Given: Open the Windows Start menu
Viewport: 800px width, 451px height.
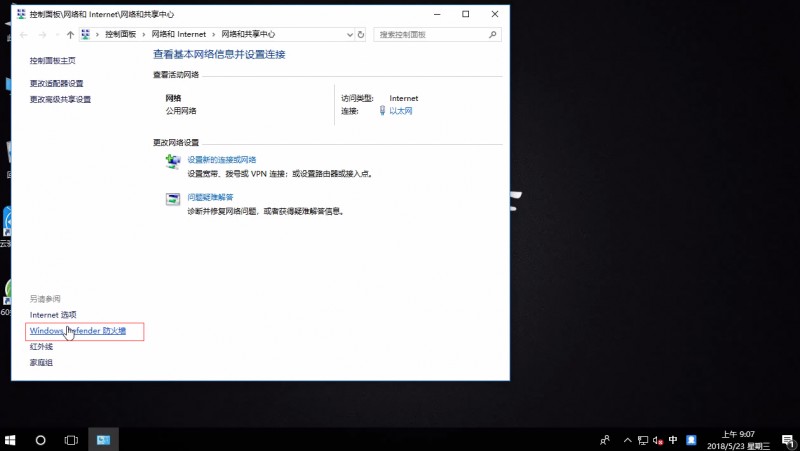Looking at the screenshot, I should [10, 440].
